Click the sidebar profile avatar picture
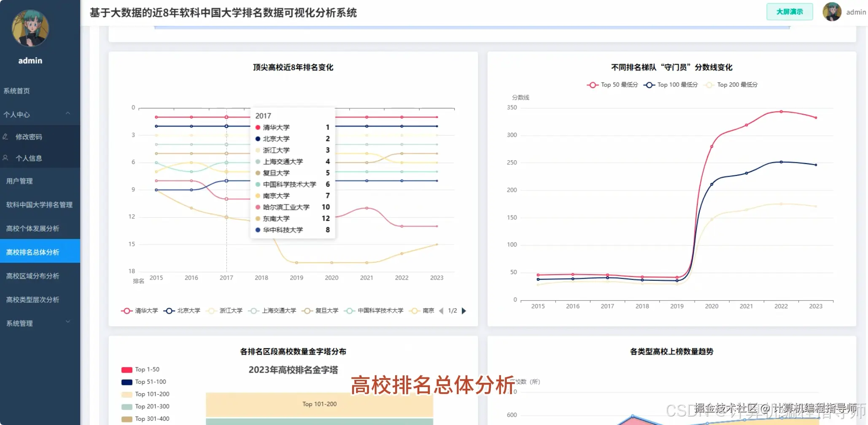 (30, 28)
